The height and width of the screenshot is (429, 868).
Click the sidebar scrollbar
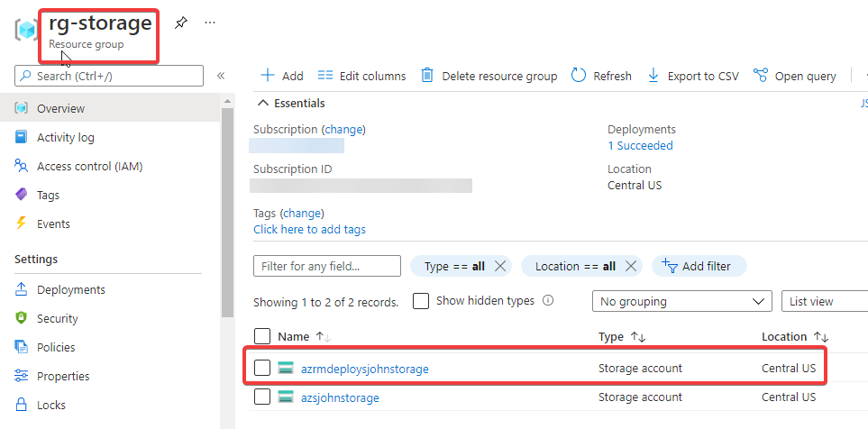(227, 213)
